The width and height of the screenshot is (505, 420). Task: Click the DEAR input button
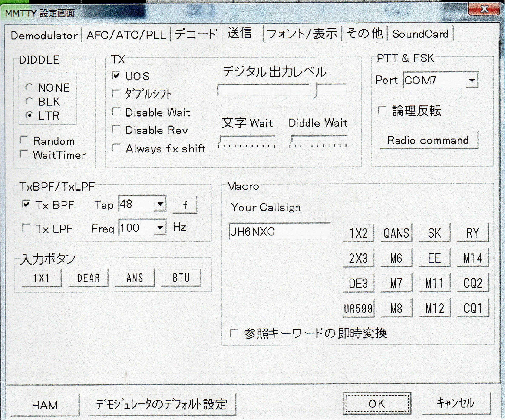coord(88,278)
